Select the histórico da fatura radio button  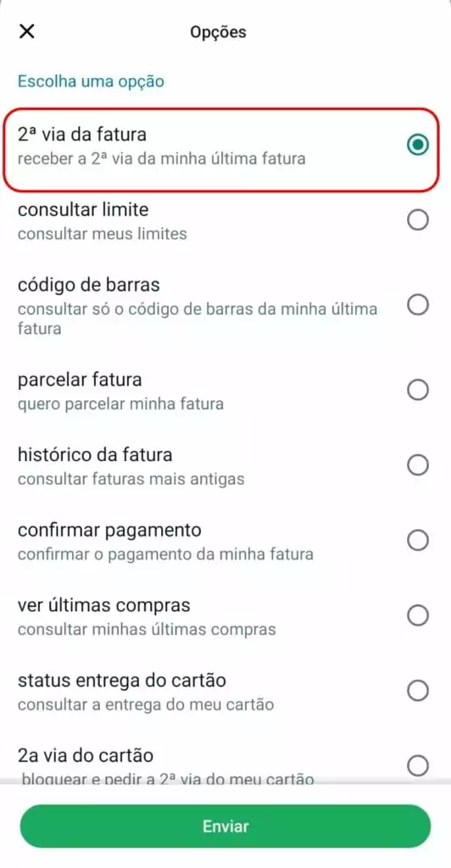pyautogui.click(x=417, y=465)
